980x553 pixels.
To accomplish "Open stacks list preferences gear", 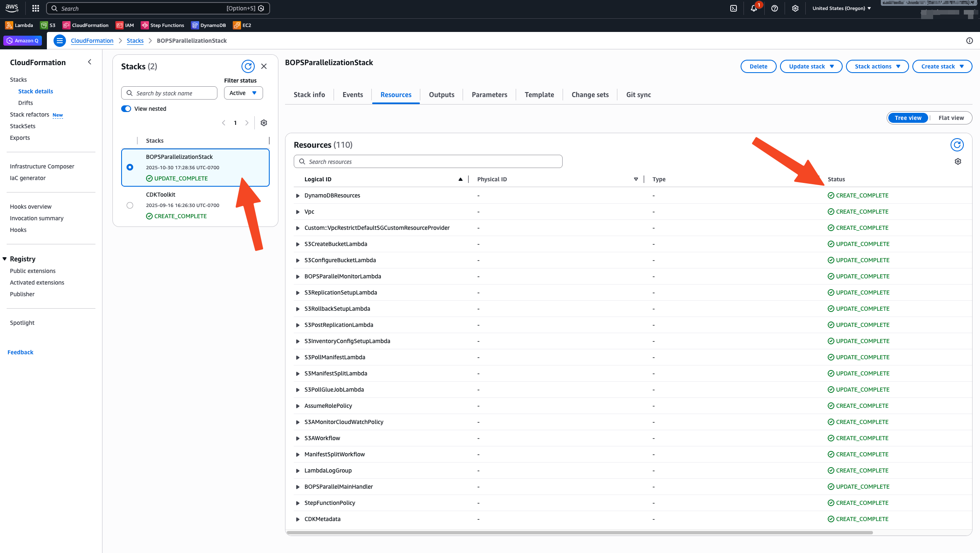I will (x=264, y=123).
